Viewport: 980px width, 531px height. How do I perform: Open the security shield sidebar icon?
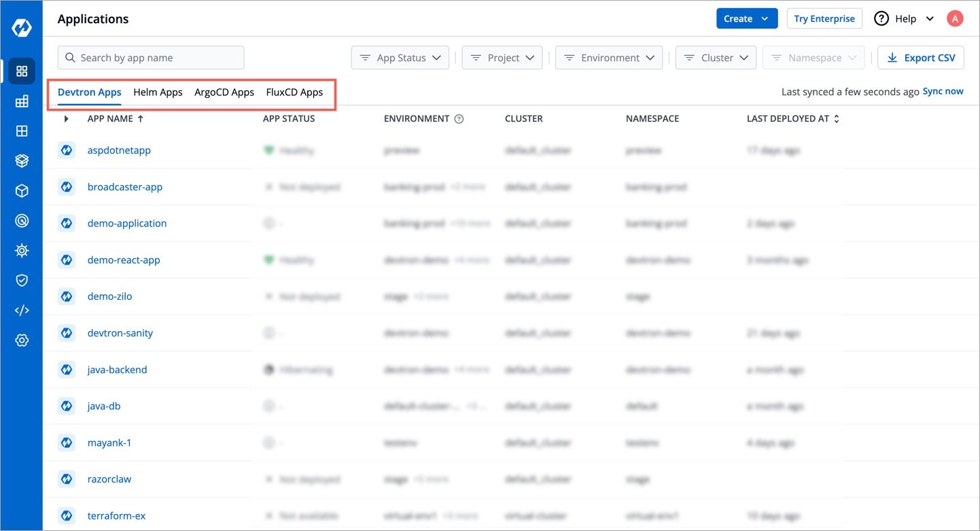pyautogui.click(x=22, y=281)
